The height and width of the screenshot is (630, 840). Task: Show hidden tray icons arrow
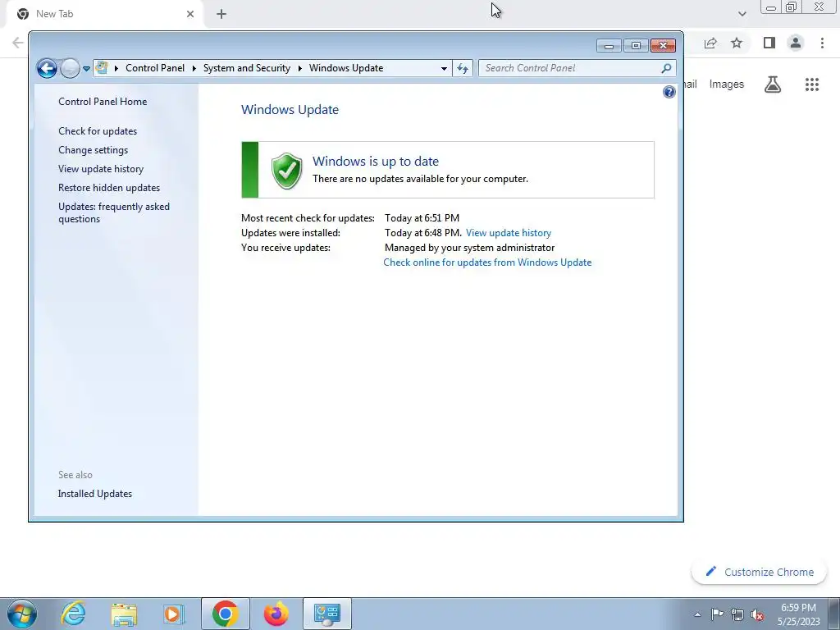[x=697, y=614]
